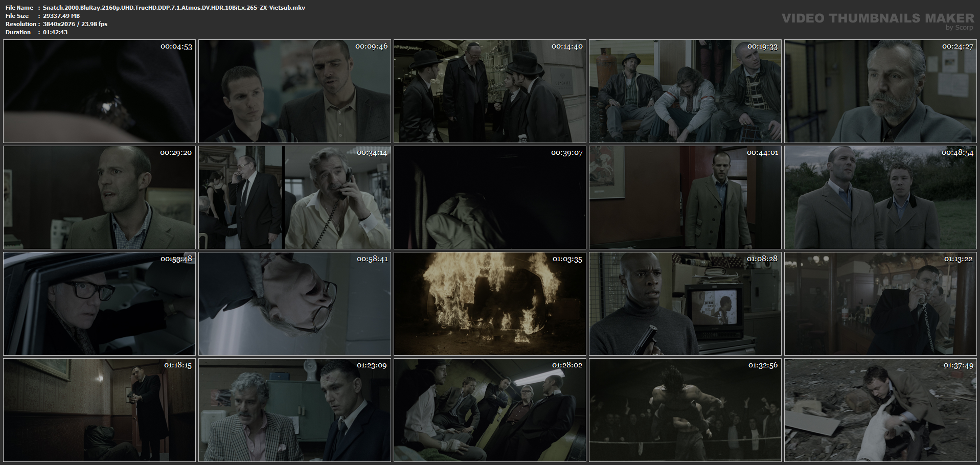Open the upside-down face frame 00:58:41
The width and height of the screenshot is (980, 465).
click(294, 304)
